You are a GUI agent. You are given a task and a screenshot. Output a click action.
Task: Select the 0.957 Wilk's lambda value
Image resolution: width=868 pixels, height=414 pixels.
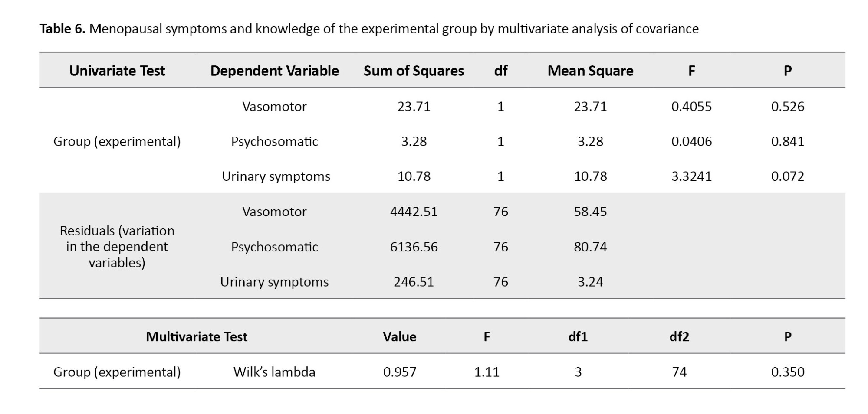pyautogui.click(x=399, y=372)
